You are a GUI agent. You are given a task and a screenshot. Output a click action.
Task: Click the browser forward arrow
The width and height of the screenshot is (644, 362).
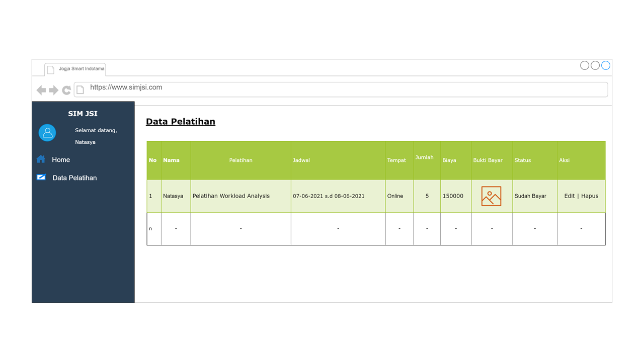(x=54, y=90)
